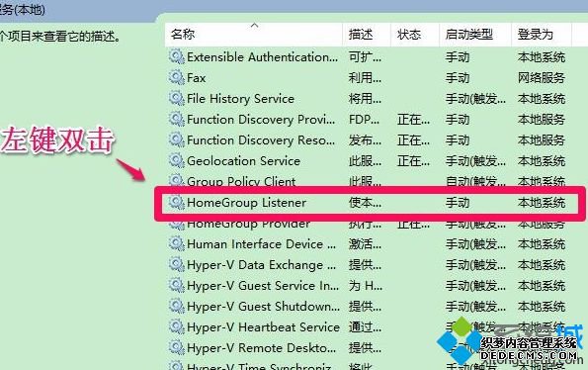The image size is (588, 370).
Task: Click the Hyper-V Data Exchange gear icon
Action: (176, 265)
